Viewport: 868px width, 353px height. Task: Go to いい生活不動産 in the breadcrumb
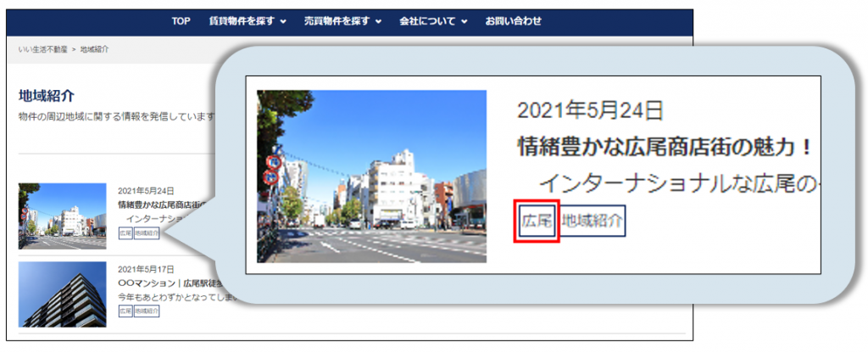pos(42,49)
